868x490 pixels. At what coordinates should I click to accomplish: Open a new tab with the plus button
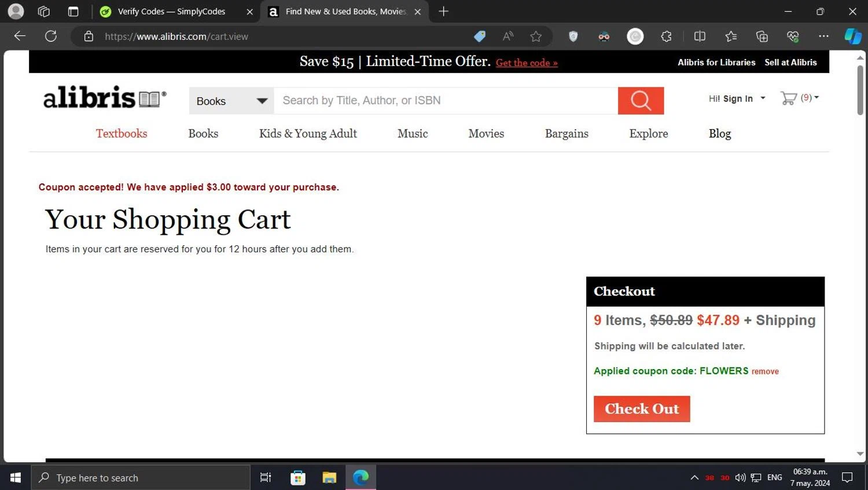point(444,11)
